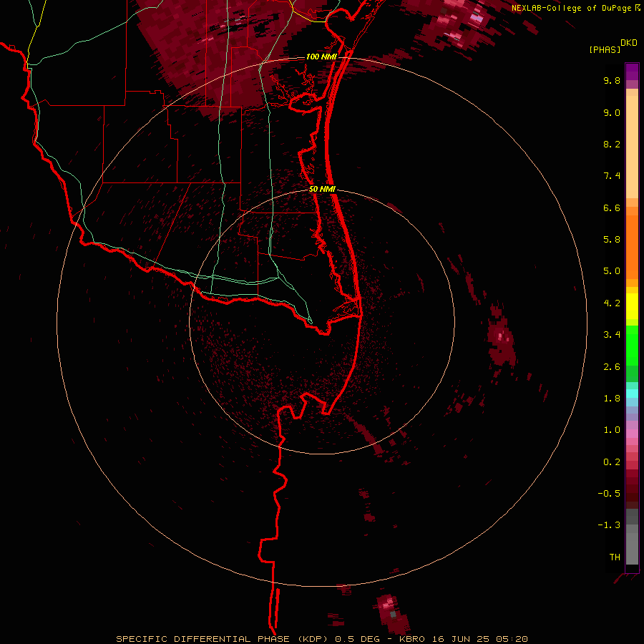Pick the peach segment of the color bar
644x644 pixels.
(x=632, y=147)
